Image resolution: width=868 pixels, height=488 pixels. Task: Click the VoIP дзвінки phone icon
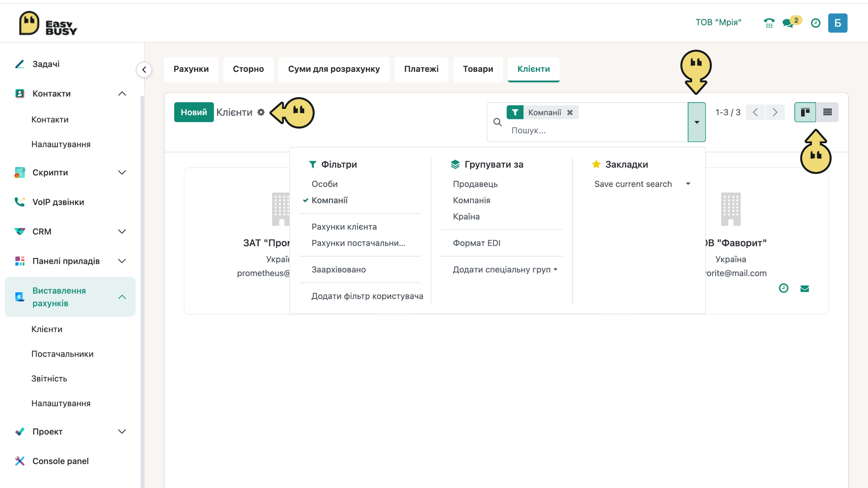click(x=20, y=202)
